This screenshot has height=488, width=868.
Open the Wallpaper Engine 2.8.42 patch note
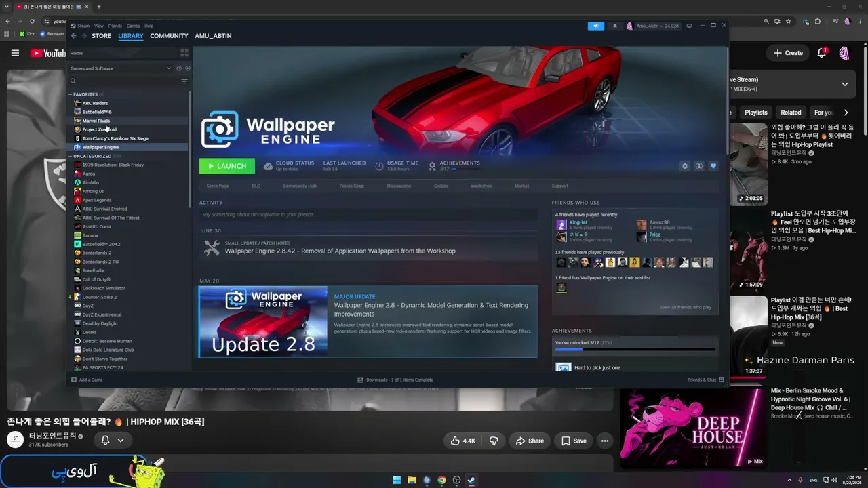pos(340,251)
